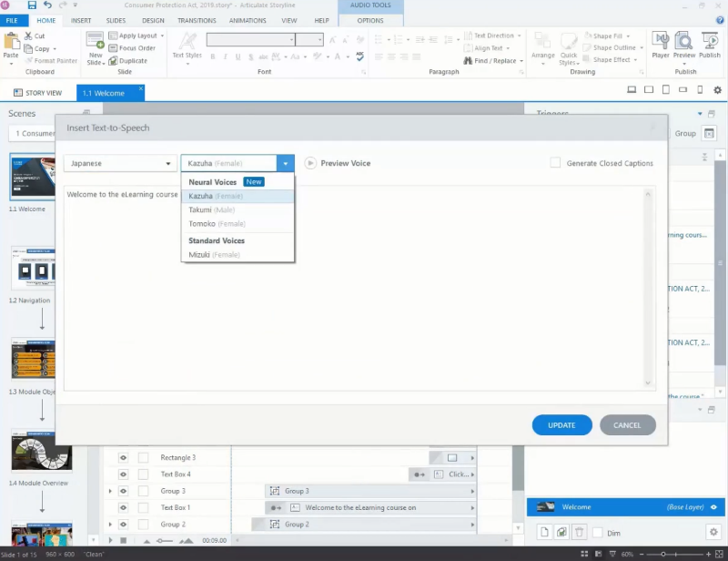Open the font name combo box
Viewport: 728px width, 561px height.
pos(251,39)
